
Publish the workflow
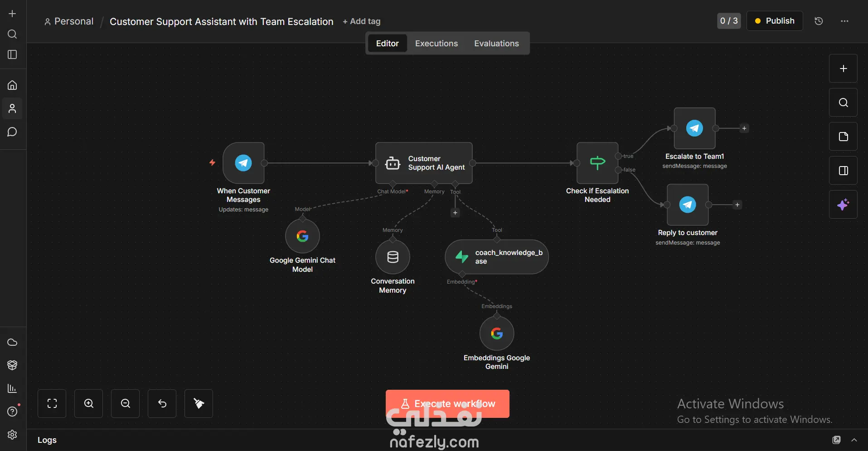tap(775, 21)
